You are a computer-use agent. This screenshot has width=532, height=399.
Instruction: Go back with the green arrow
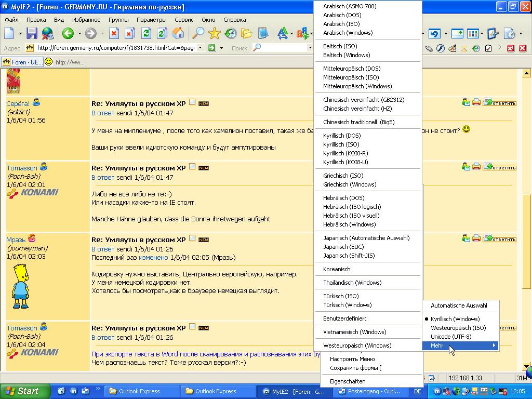pos(68,33)
